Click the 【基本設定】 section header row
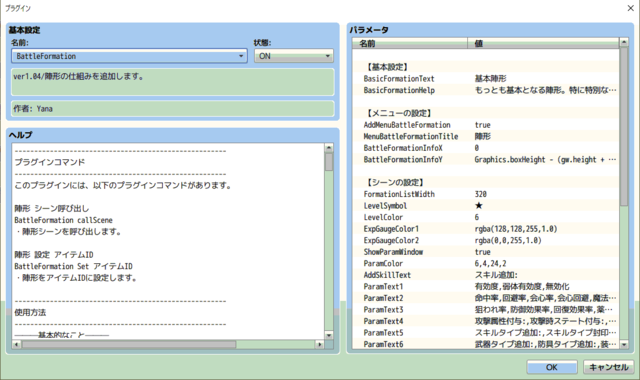The width and height of the screenshot is (640, 380). coord(485,67)
